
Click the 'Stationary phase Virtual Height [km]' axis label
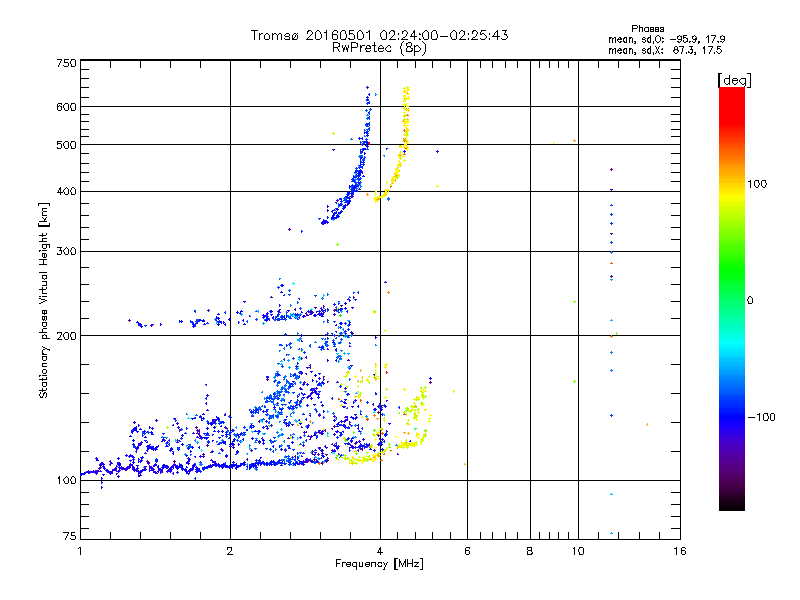[44, 300]
